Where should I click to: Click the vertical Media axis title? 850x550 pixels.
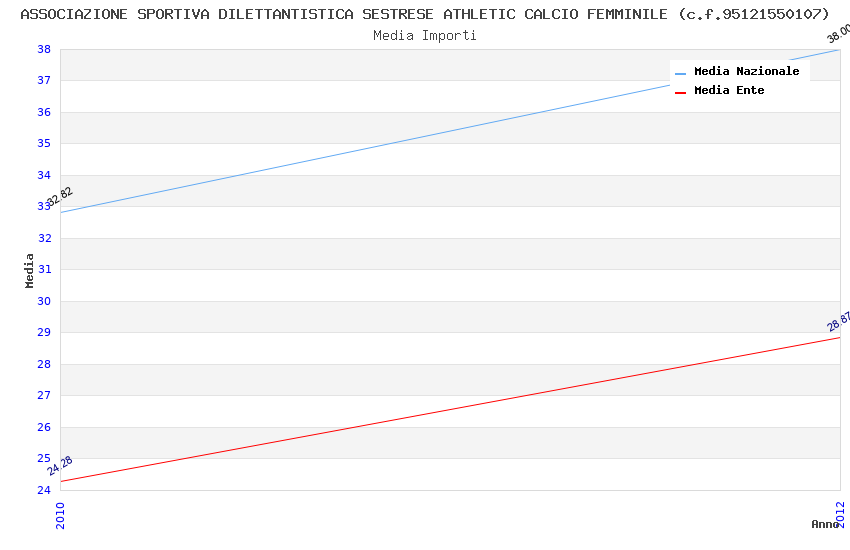point(30,270)
